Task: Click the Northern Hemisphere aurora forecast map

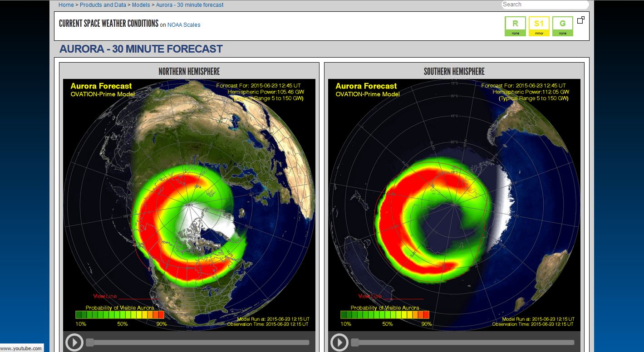Action: tap(189, 205)
